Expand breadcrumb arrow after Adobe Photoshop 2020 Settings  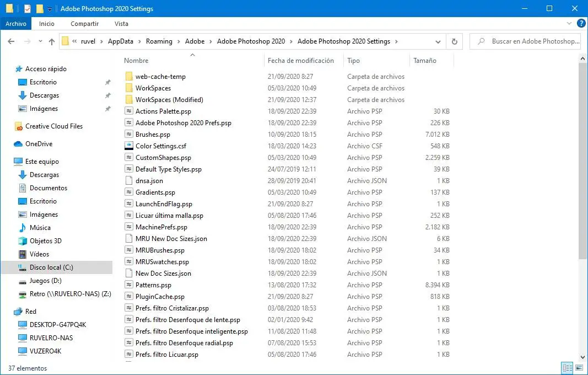[x=396, y=41]
